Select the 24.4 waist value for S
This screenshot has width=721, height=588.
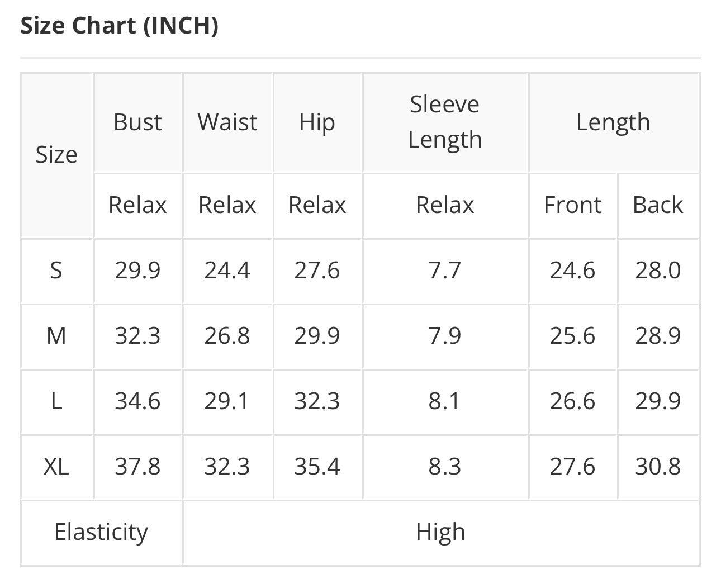pyautogui.click(x=227, y=271)
